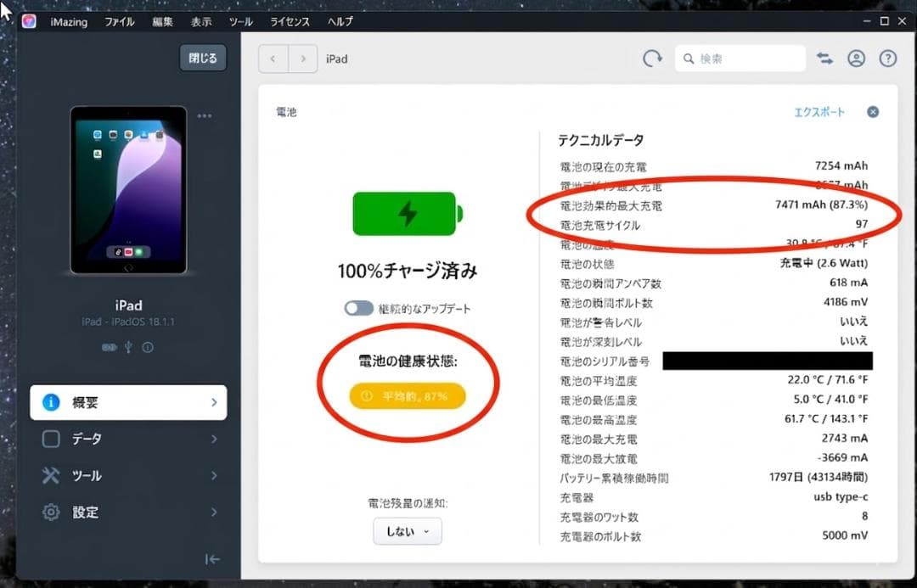Click the 7254 mAh current charge value
This screenshot has width=917, height=588.
841,166
